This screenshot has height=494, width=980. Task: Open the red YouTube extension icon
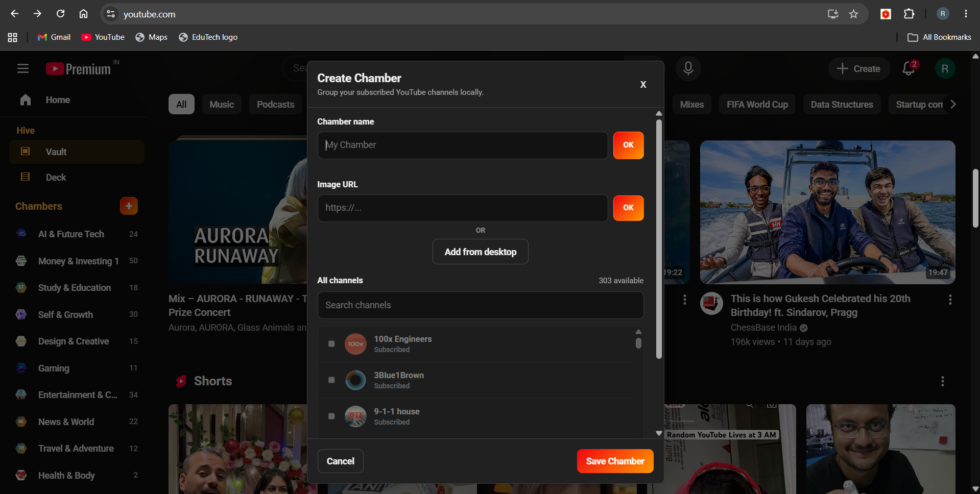point(886,14)
